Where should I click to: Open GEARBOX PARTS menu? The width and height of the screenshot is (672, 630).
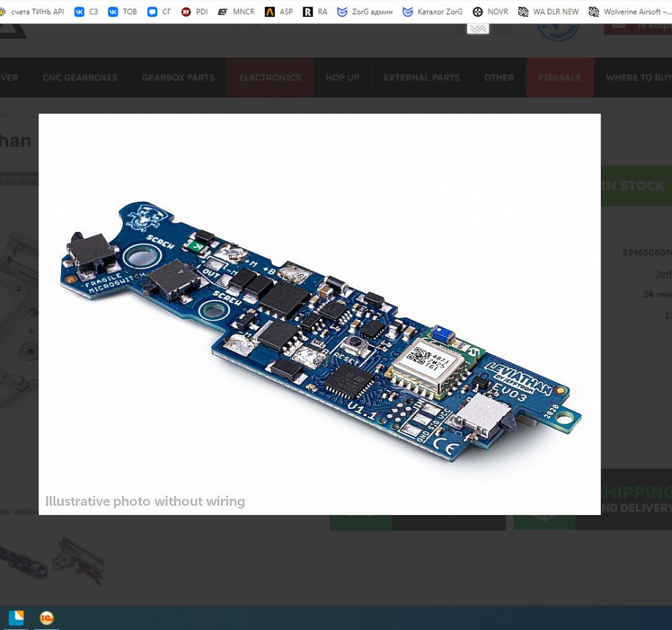tap(178, 77)
